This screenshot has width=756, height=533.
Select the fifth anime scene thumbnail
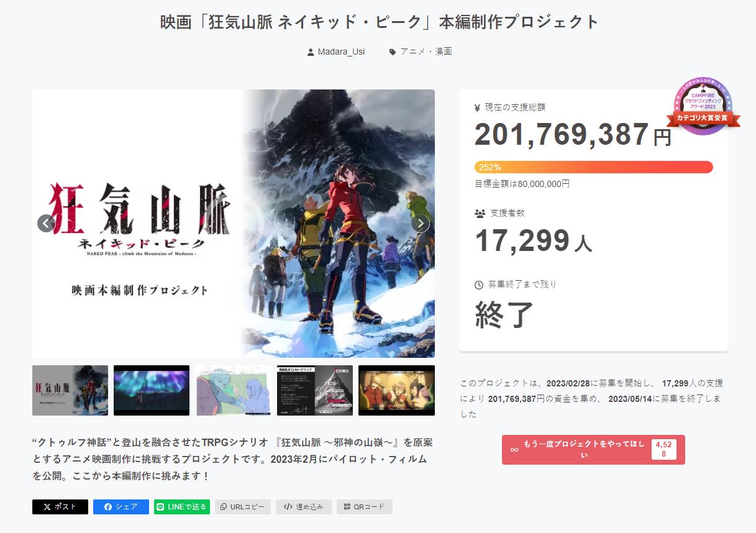coord(396,390)
